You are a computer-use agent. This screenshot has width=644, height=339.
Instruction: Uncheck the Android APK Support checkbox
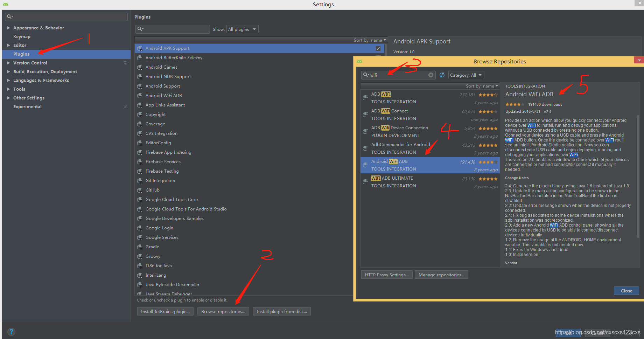(x=378, y=48)
